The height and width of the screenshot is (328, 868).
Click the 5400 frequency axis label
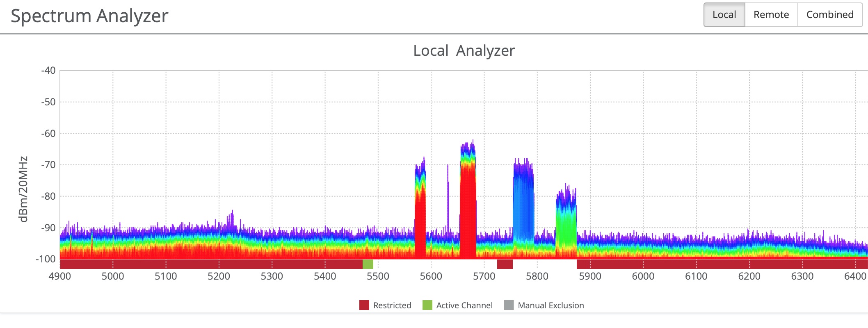click(325, 276)
